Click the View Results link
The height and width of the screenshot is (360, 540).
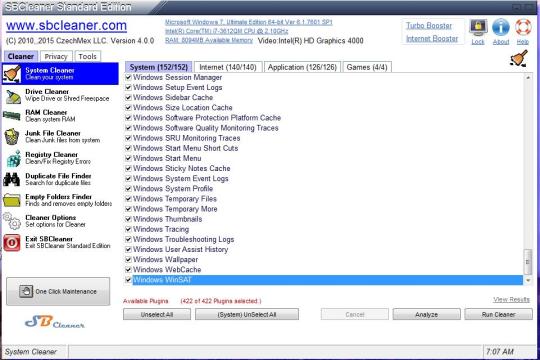(511, 299)
